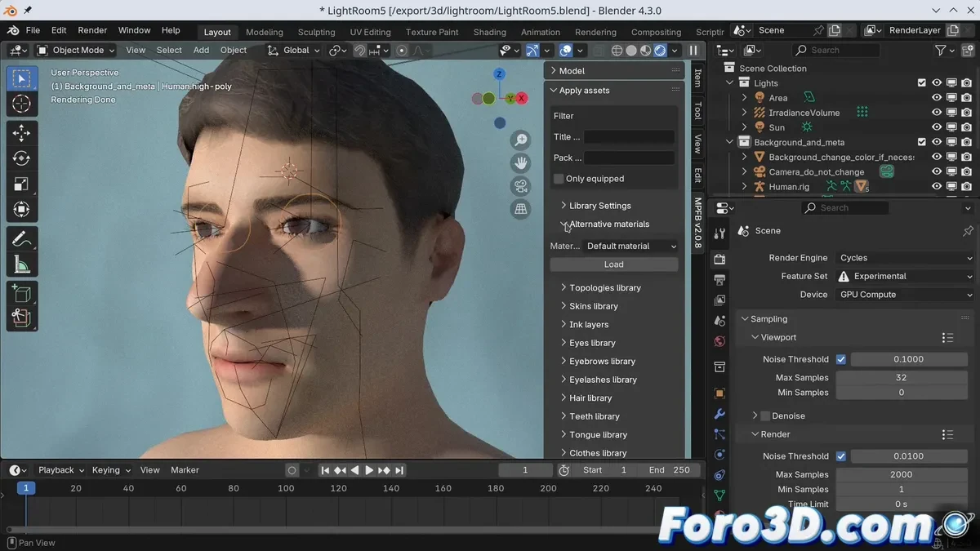Select the Annotate tool

[22, 238]
